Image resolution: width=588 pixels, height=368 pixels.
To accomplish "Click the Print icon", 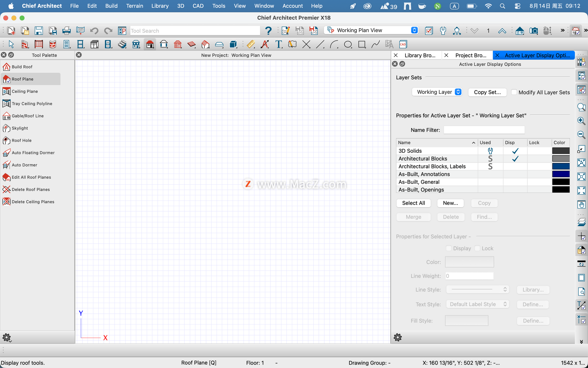I will tap(66, 31).
